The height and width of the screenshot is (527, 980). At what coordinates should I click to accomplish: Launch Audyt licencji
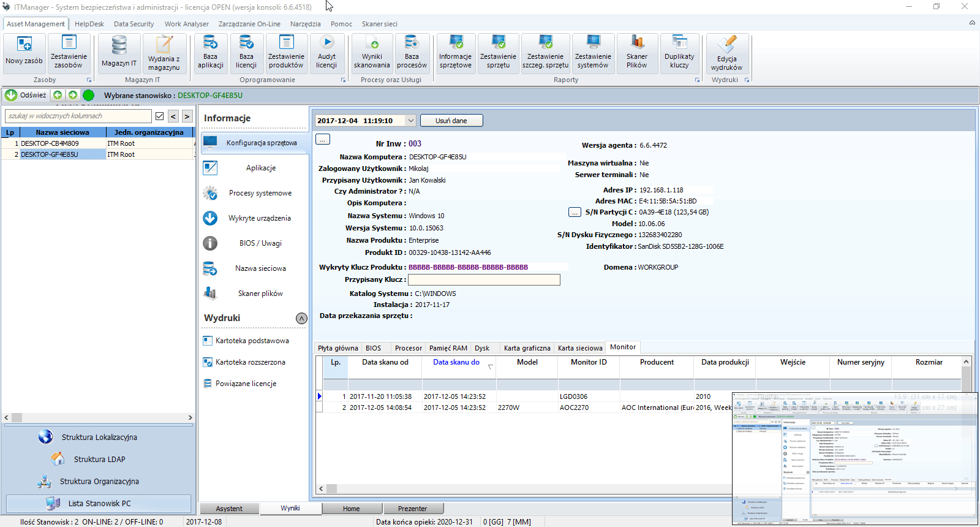[x=326, y=53]
